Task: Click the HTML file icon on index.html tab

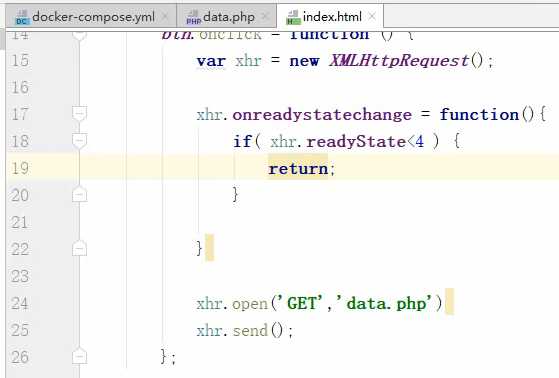Action: [293, 17]
